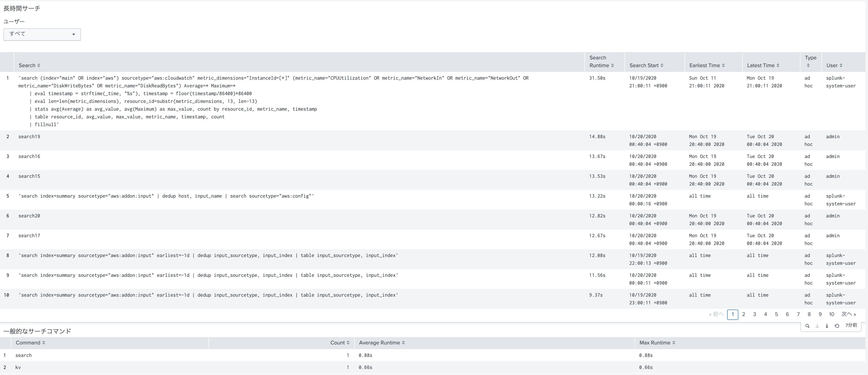Open the panel search in the magnifier icon
This screenshot has height=375, width=868.
(807, 326)
